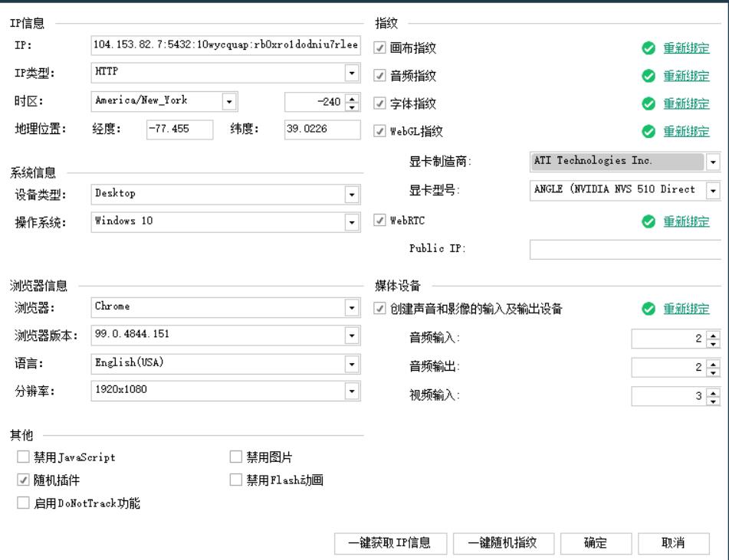The height and width of the screenshot is (560, 729).
Task: Cancel dialog with 取消 button
Action: pos(673,543)
